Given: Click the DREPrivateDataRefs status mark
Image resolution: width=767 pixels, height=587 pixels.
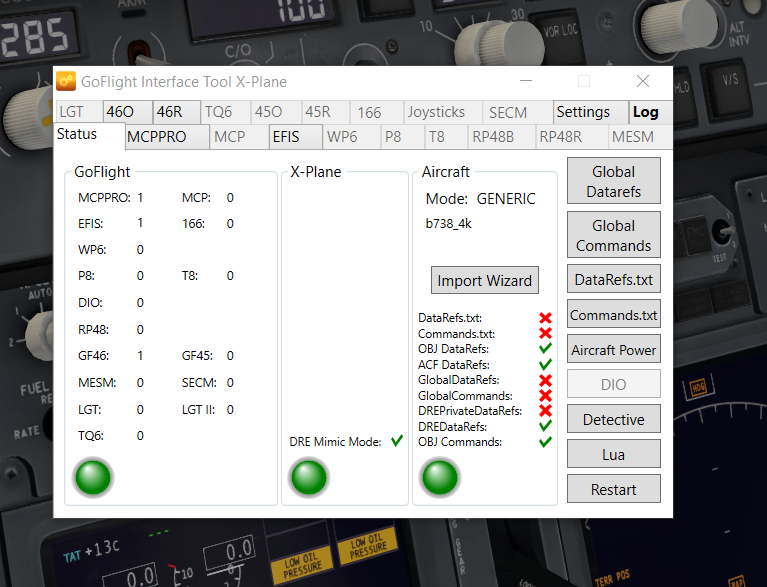Looking at the screenshot, I should [x=545, y=411].
